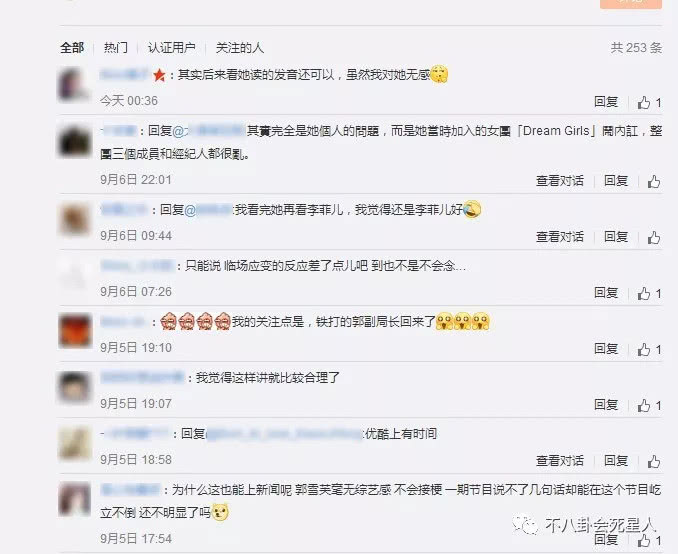
Task: Open 查看对话 for the 9月6日 09:44 comment
Action: click(560, 237)
